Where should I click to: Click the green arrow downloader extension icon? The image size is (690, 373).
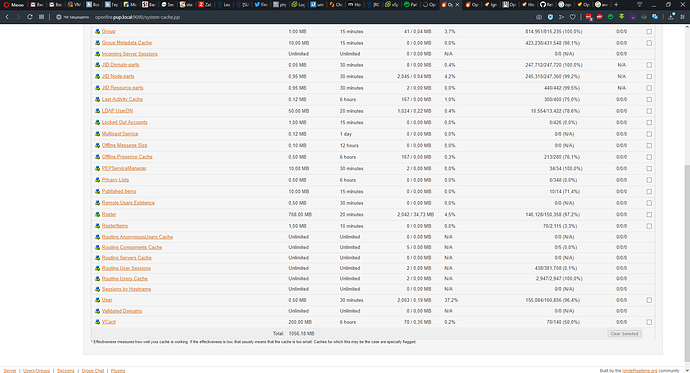pos(621,17)
